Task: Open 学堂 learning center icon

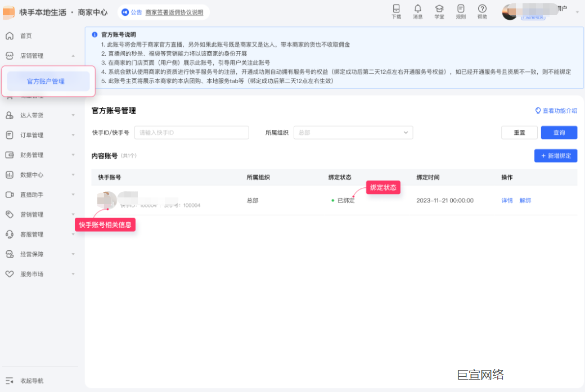Action: (440, 11)
